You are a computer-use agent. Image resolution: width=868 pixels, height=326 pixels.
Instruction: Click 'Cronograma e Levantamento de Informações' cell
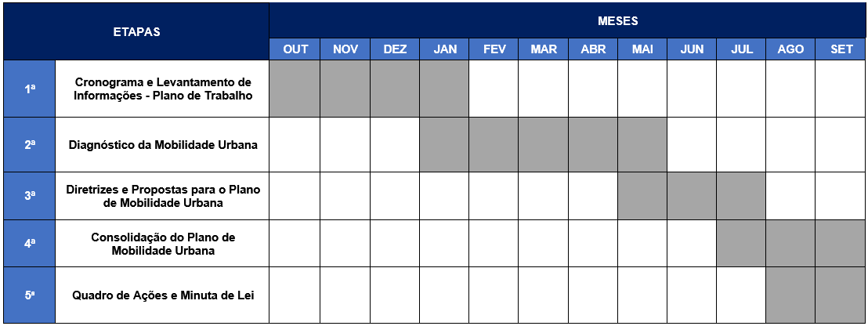[x=163, y=89]
